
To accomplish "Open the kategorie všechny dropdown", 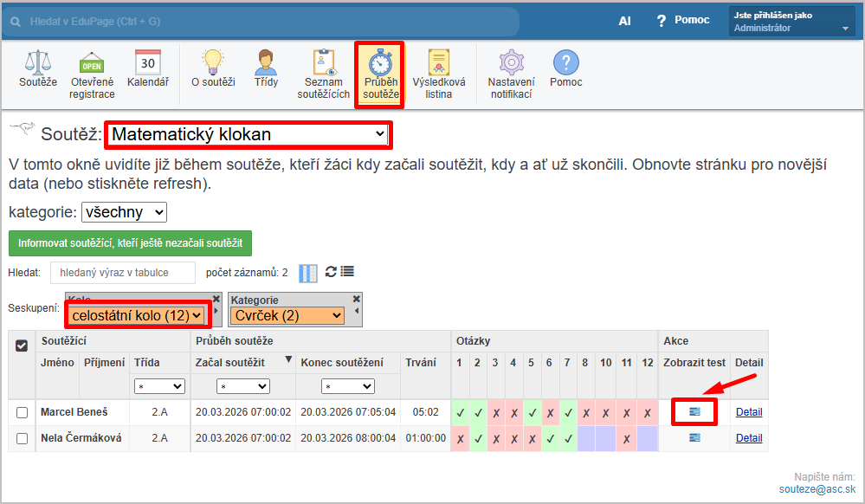I will [124, 212].
